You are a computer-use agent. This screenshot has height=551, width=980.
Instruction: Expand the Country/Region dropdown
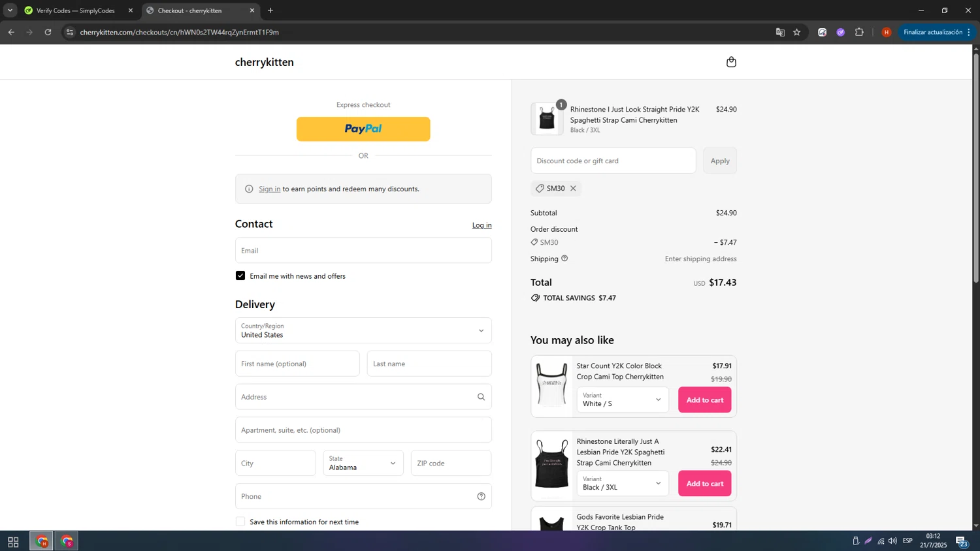[x=363, y=330]
